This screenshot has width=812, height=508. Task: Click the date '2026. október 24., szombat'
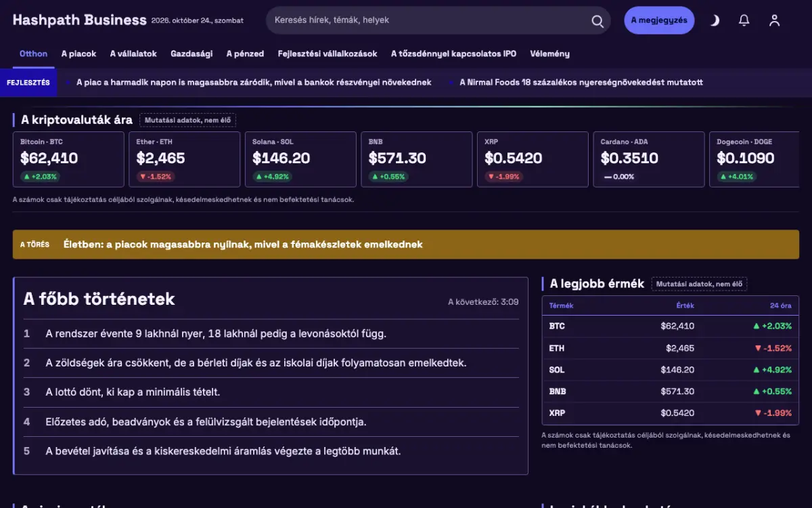(x=198, y=21)
